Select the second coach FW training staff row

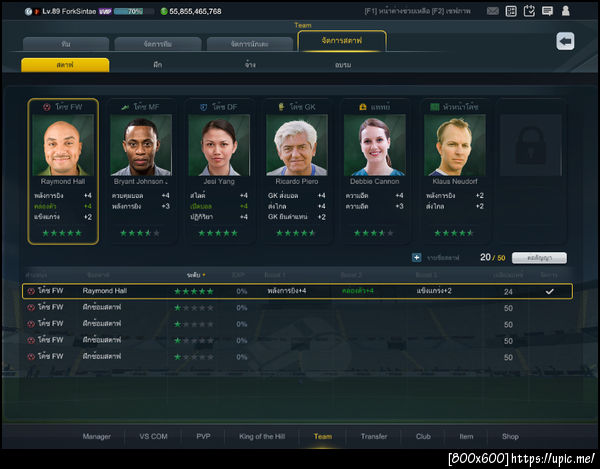[297, 324]
